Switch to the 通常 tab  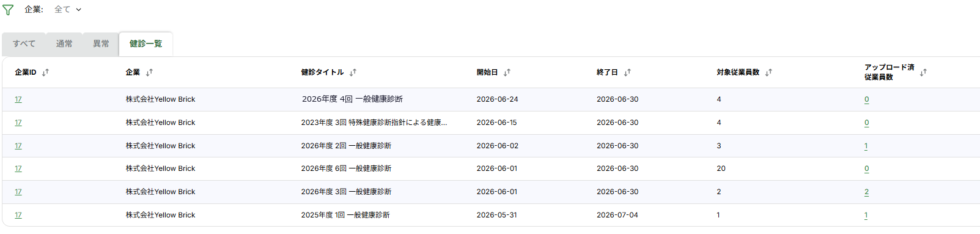point(64,43)
